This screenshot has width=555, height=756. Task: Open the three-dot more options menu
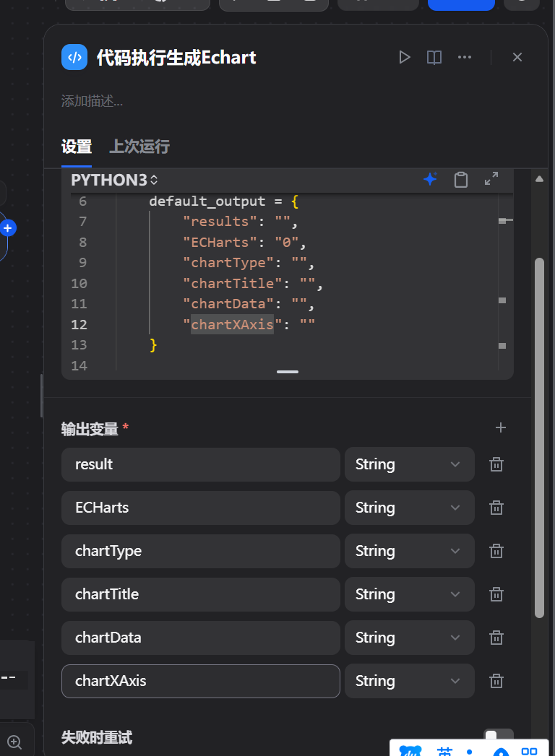tap(464, 57)
